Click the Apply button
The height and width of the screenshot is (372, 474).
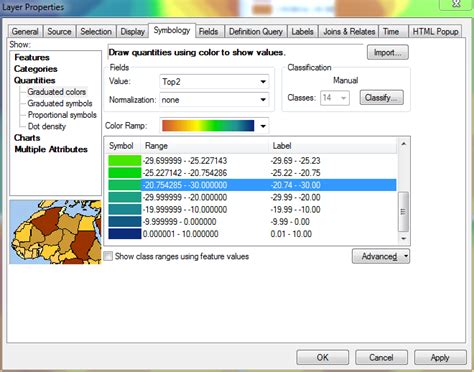(440, 358)
